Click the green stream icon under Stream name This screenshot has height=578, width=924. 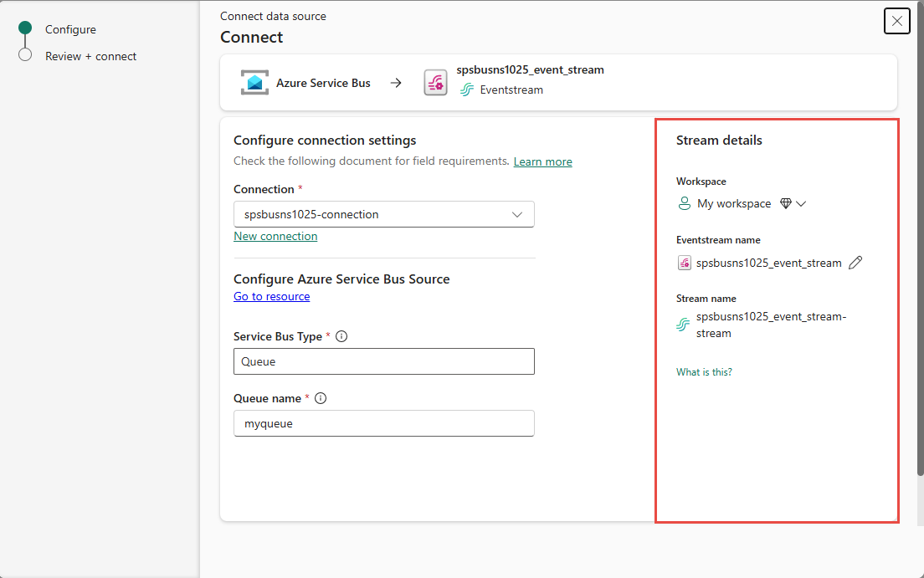coord(682,324)
